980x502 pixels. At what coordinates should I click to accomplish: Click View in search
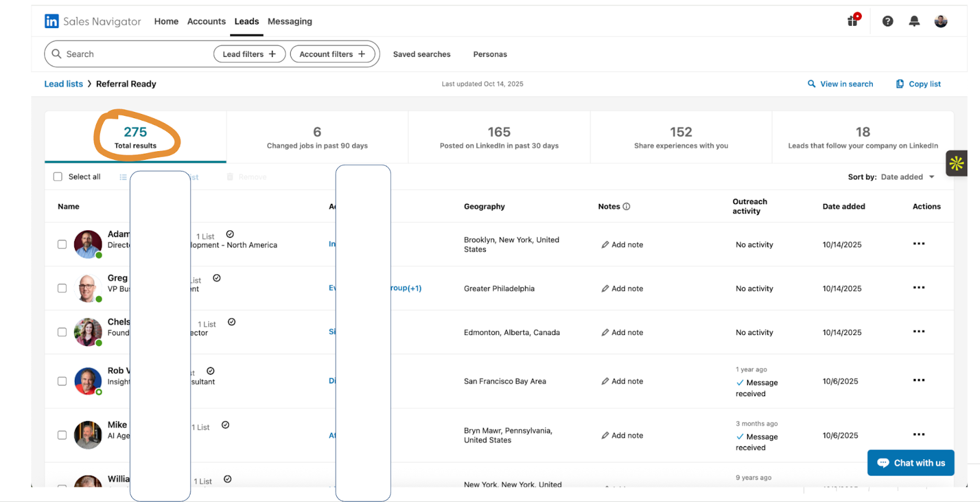coord(840,84)
